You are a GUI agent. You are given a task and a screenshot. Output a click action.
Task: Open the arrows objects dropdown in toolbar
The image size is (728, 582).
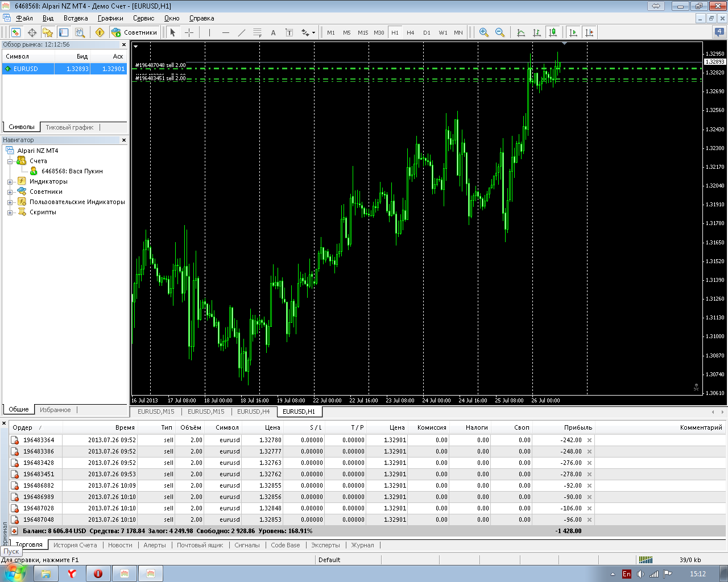click(x=313, y=33)
